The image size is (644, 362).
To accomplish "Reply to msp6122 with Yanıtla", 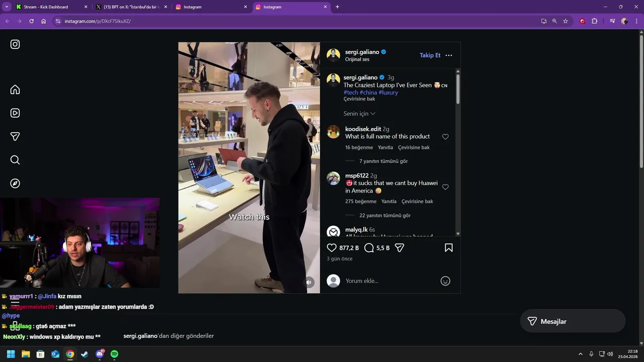I will click(389, 202).
